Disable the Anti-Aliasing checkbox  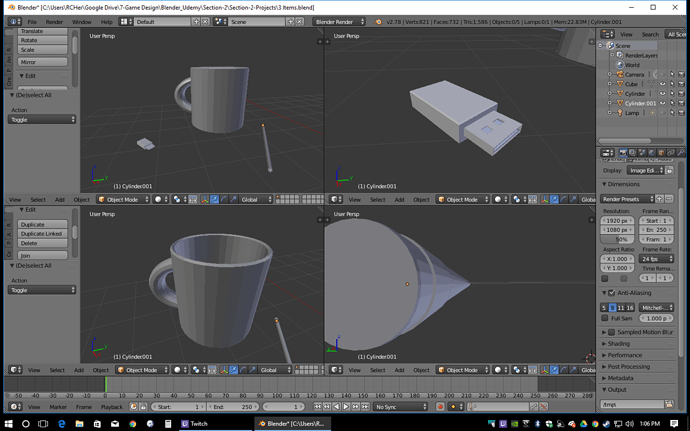(612, 293)
